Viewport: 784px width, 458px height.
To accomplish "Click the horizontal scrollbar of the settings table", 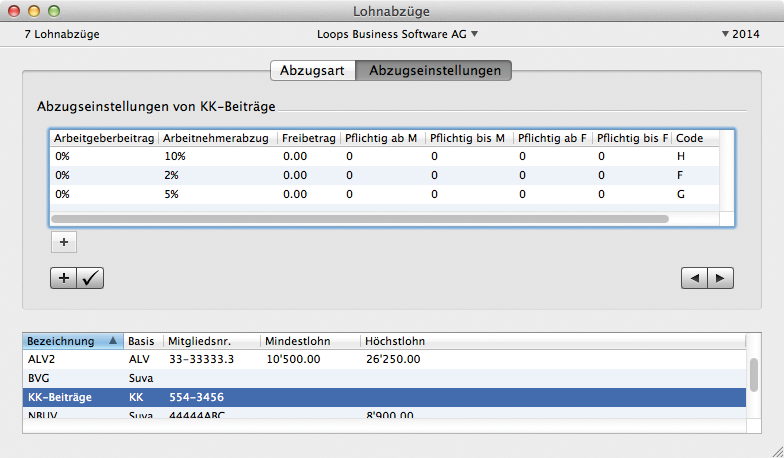I will (360, 218).
